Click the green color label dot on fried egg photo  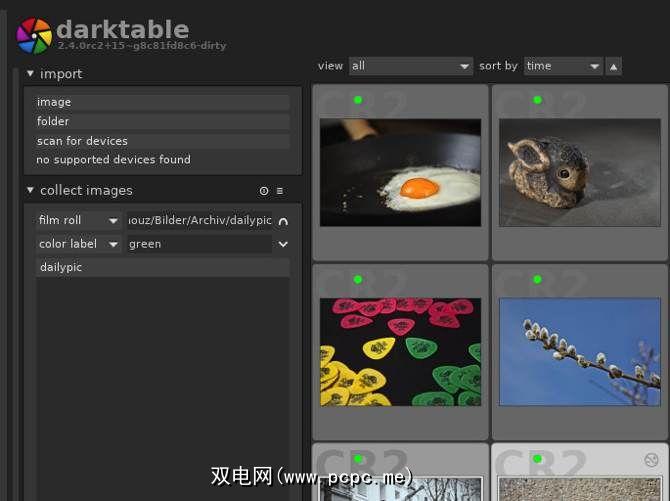tap(358, 100)
